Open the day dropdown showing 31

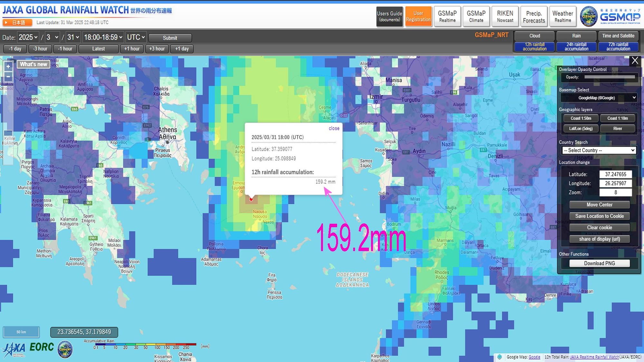[x=73, y=37]
